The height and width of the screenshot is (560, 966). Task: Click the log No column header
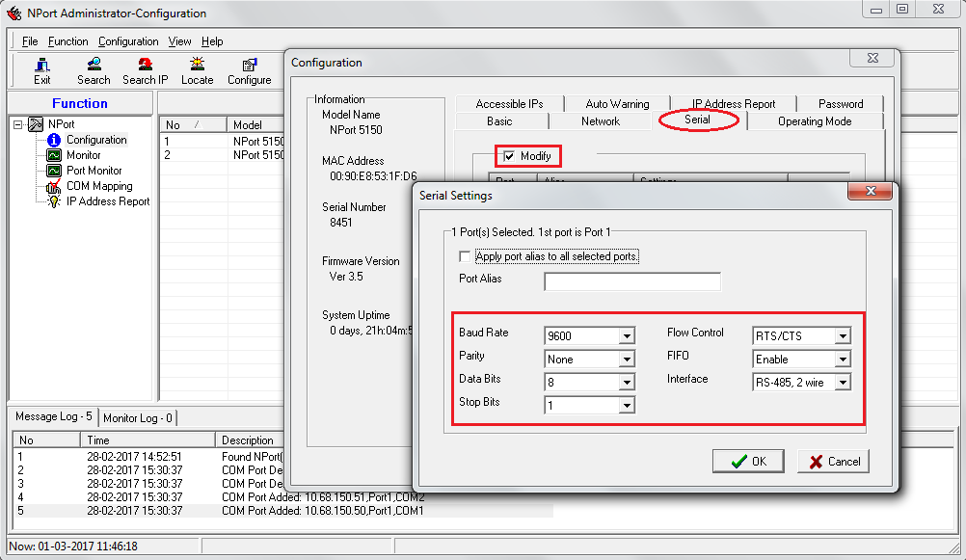tap(47, 440)
